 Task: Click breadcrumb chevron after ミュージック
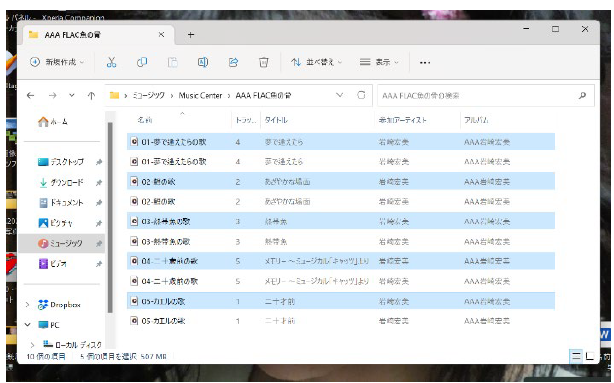click(172, 96)
